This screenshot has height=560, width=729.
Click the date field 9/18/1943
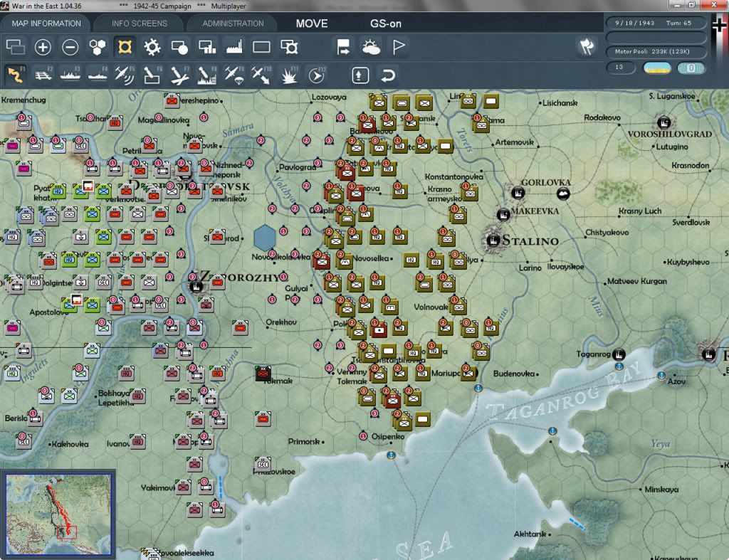point(635,23)
